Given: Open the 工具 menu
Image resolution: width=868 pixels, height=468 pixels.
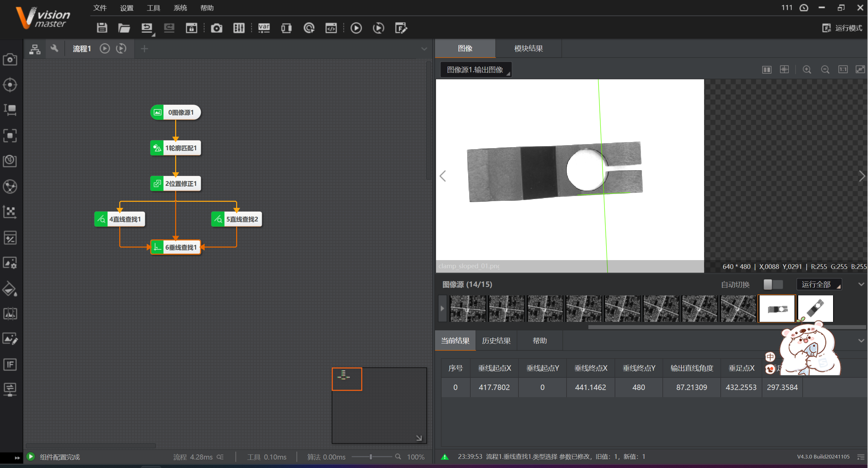Looking at the screenshot, I should pyautogui.click(x=153, y=8).
